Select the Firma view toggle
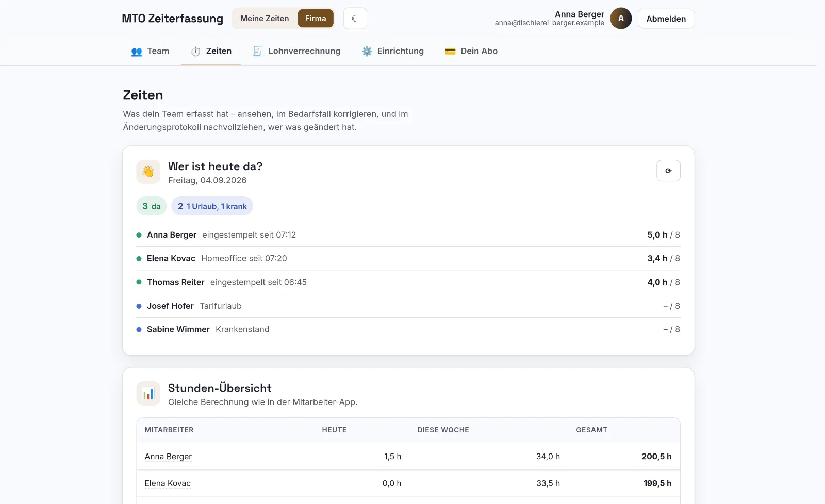The width and height of the screenshot is (825, 504). point(316,19)
